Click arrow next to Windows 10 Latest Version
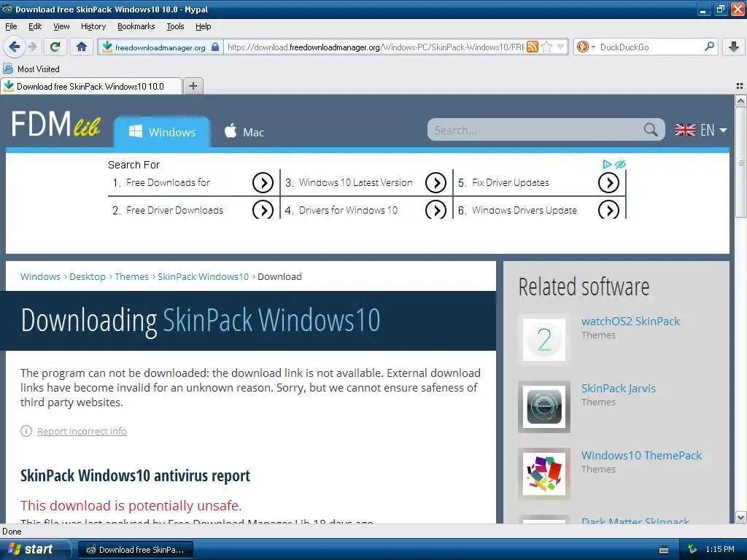 [436, 182]
